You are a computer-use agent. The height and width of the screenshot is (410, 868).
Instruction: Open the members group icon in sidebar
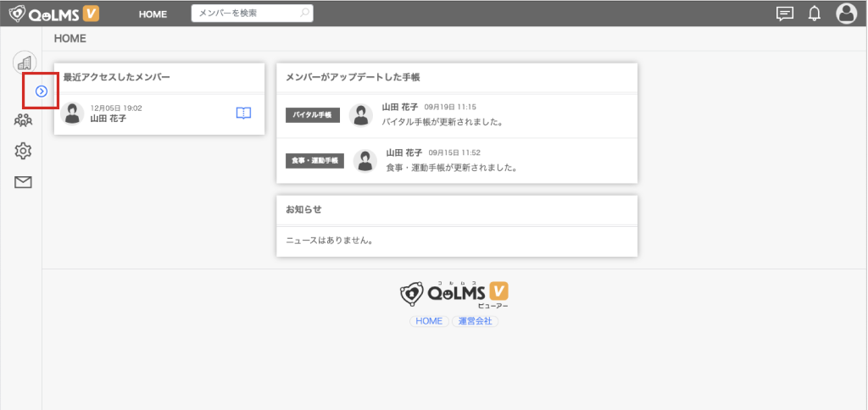[24, 120]
